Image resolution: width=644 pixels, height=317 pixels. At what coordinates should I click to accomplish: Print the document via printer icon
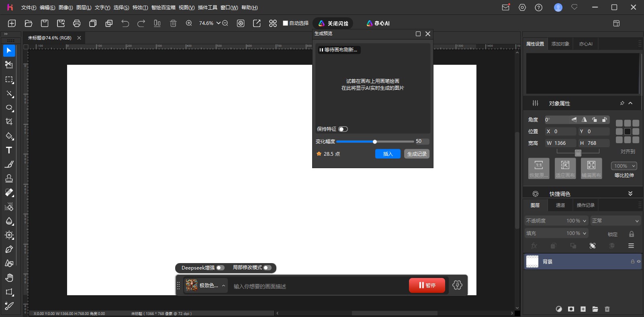[77, 23]
